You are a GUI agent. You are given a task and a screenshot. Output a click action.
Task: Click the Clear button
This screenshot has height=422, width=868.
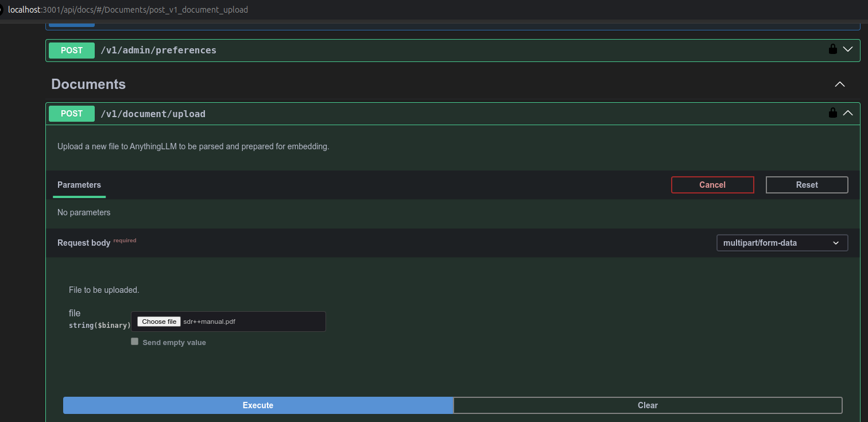click(x=648, y=405)
